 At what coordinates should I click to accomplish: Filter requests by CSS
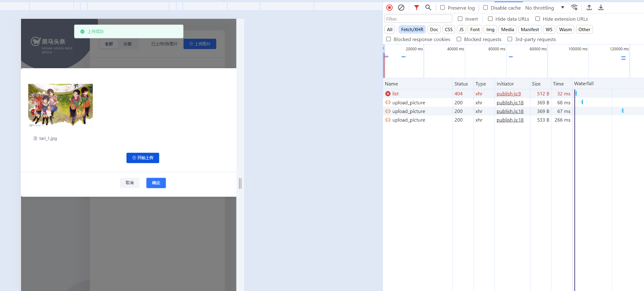point(449,30)
